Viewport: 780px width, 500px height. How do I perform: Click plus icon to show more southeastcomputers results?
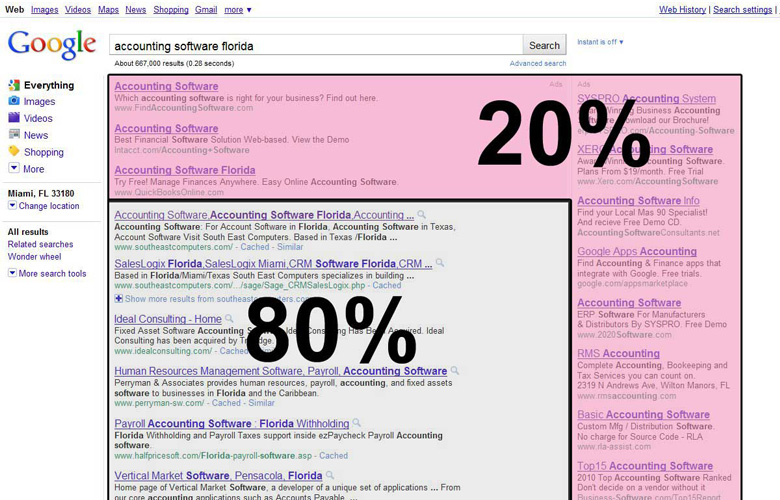pos(118,298)
